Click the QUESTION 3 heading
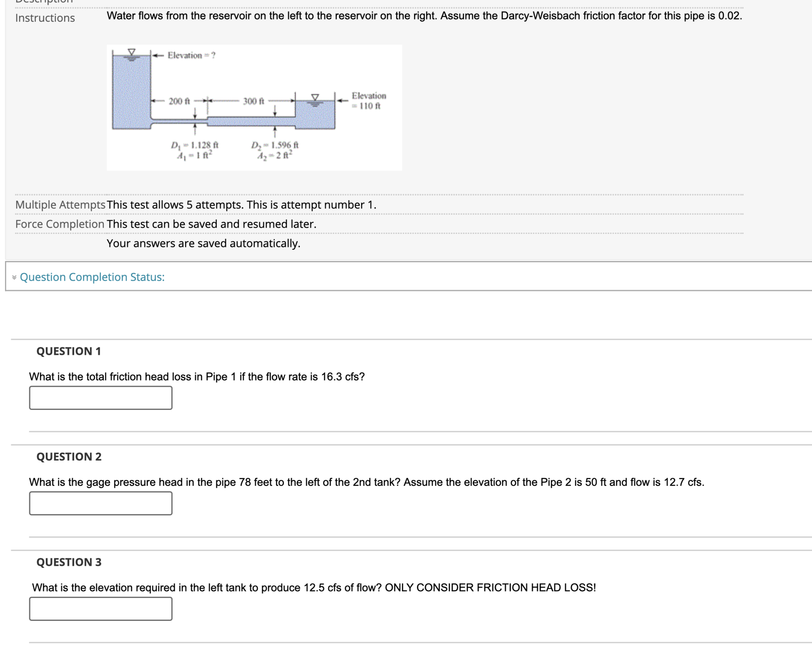Screen dimensions: 812x658 tap(69, 562)
